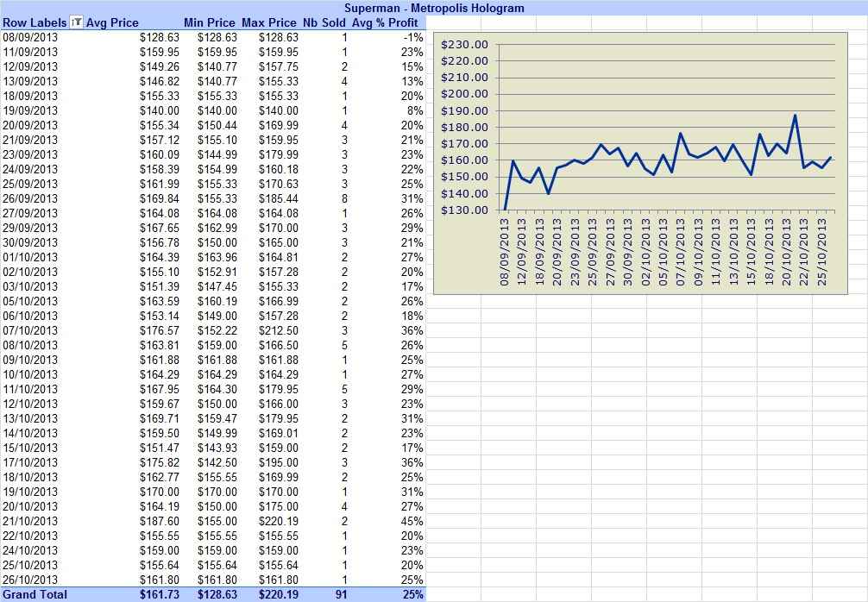Click the Grand Total row label
This screenshot has height=602, width=868.
[35, 594]
